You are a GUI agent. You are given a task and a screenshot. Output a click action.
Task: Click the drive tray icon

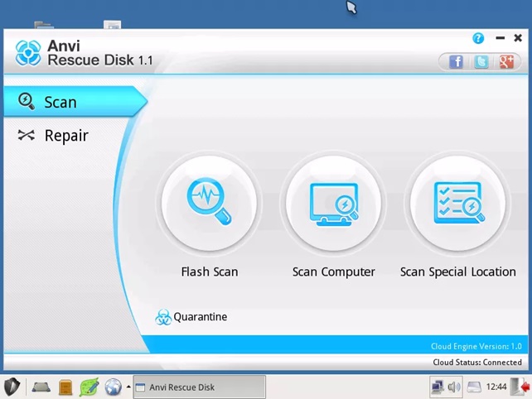(474, 387)
